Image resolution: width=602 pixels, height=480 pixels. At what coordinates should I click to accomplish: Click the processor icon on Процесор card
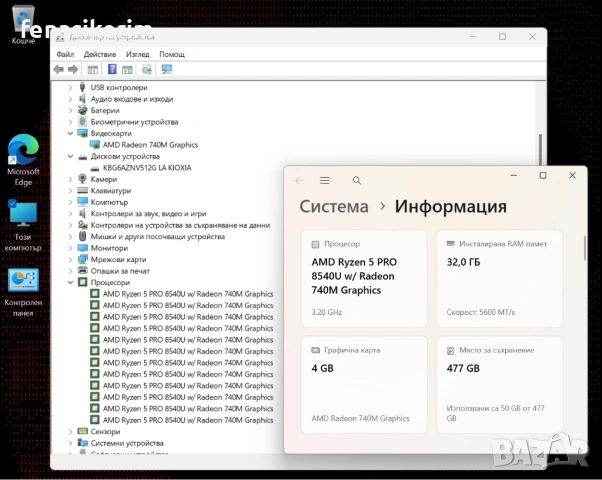(x=315, y=244)
